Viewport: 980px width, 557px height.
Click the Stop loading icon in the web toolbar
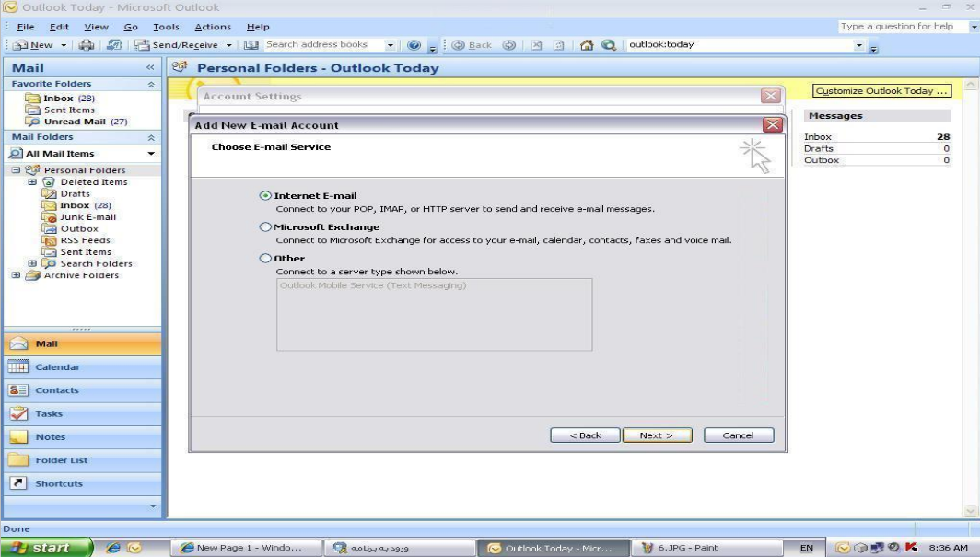pos(536,45)
